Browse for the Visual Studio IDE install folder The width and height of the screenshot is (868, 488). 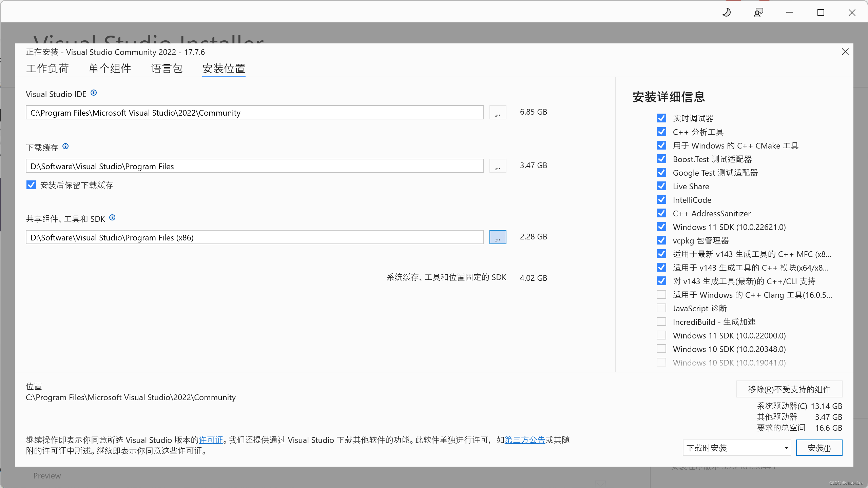[498, 112]
